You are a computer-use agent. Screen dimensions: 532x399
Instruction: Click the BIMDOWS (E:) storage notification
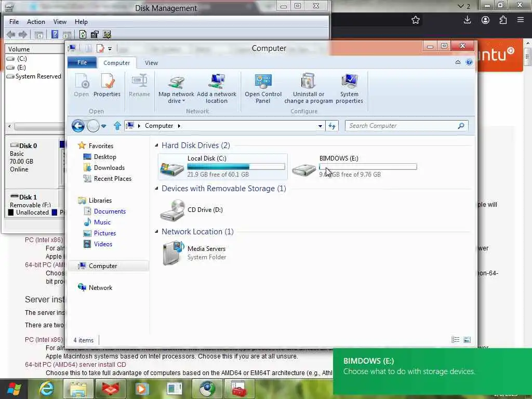432,371
